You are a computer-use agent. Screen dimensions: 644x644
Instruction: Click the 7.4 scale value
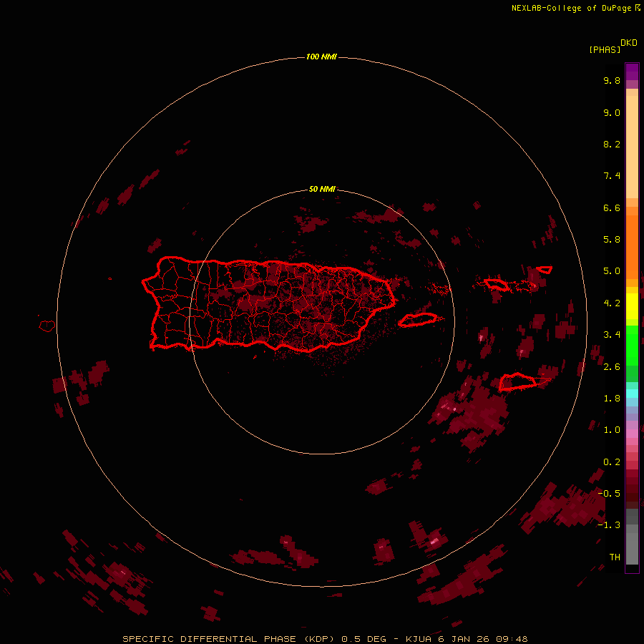coord(612,176)
